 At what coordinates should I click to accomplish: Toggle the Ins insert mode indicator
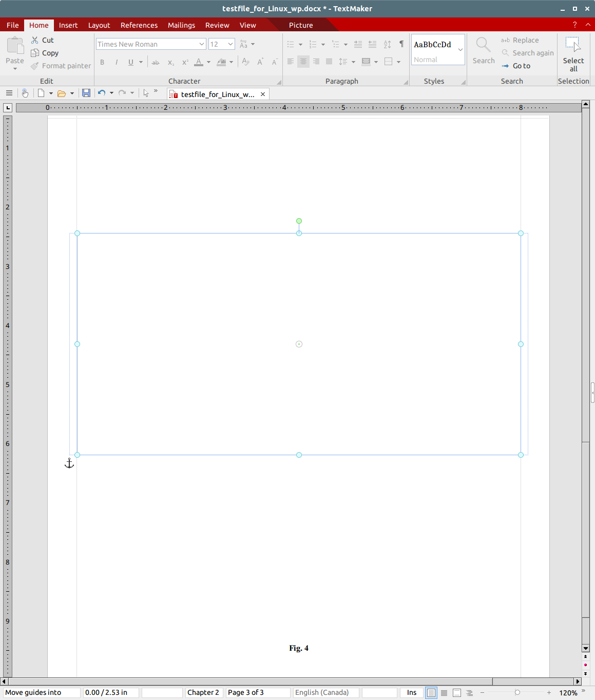coord(412,692)
